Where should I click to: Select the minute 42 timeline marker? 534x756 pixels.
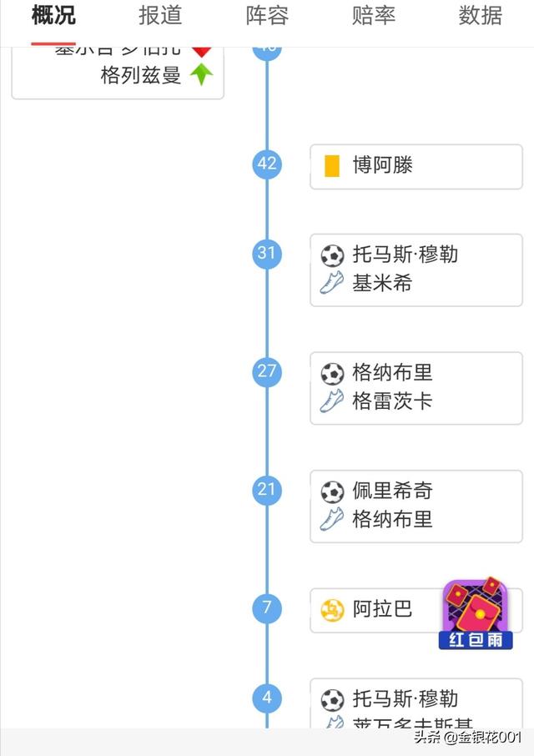coord(267,164)
